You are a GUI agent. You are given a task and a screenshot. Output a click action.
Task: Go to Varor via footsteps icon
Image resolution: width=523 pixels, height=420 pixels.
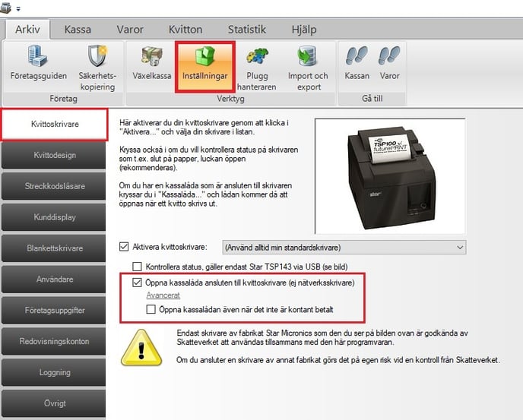pos(389,64)
